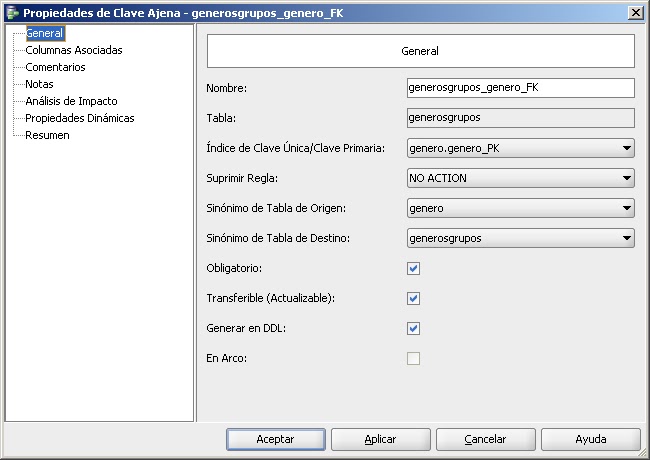Go to Propiedades Dinámicas
The image size is (650, 460).
(x=80, y=118)
